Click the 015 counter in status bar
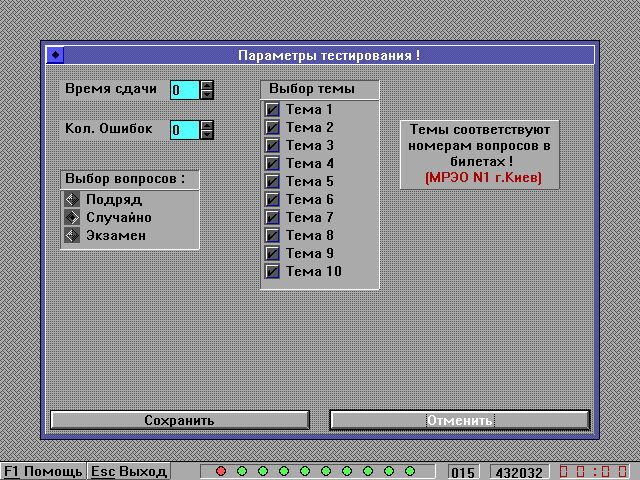This screenshot has width=640, height=480. point(463,472)
